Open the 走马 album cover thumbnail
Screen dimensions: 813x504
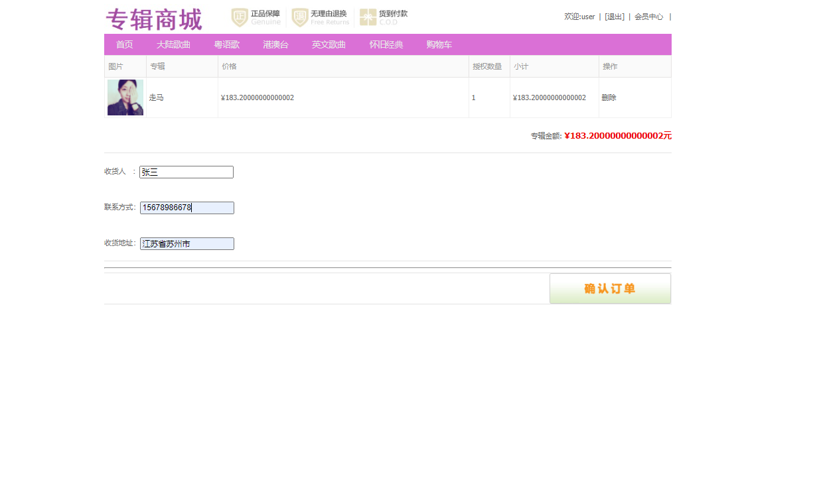[125, 97]
